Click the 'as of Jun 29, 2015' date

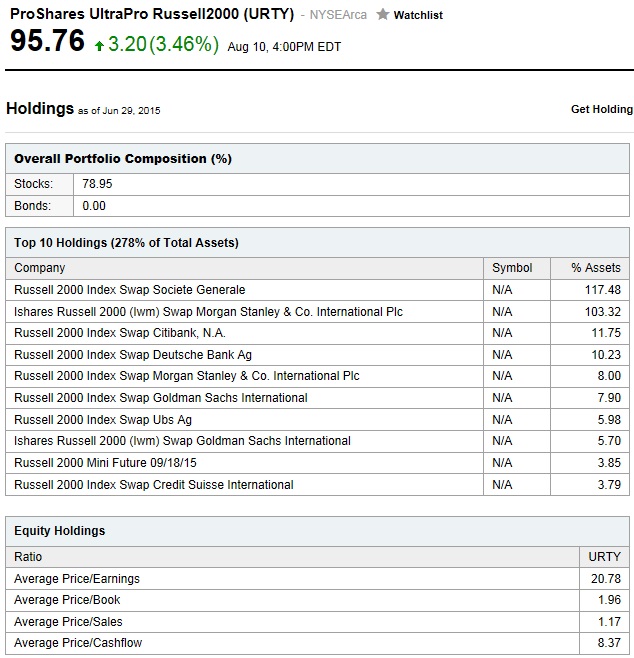pos(119,111)
